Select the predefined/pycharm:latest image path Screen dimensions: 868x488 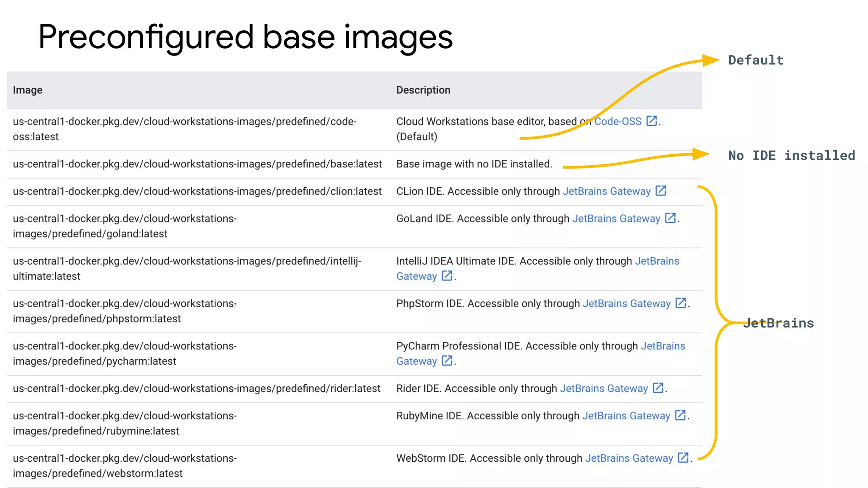(125, 354)
